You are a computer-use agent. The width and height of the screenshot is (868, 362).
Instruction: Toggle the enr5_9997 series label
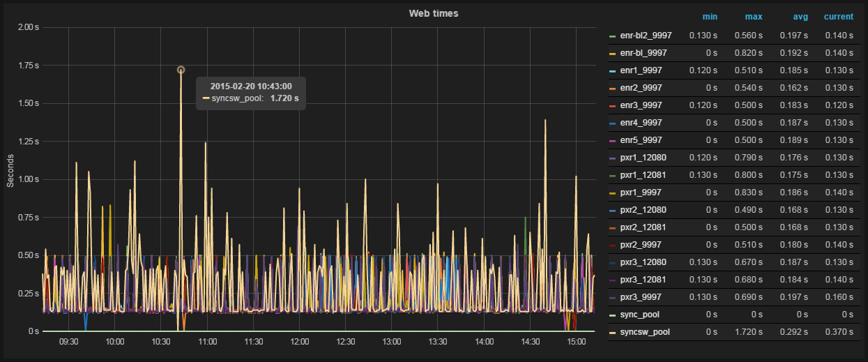[641, 139]
